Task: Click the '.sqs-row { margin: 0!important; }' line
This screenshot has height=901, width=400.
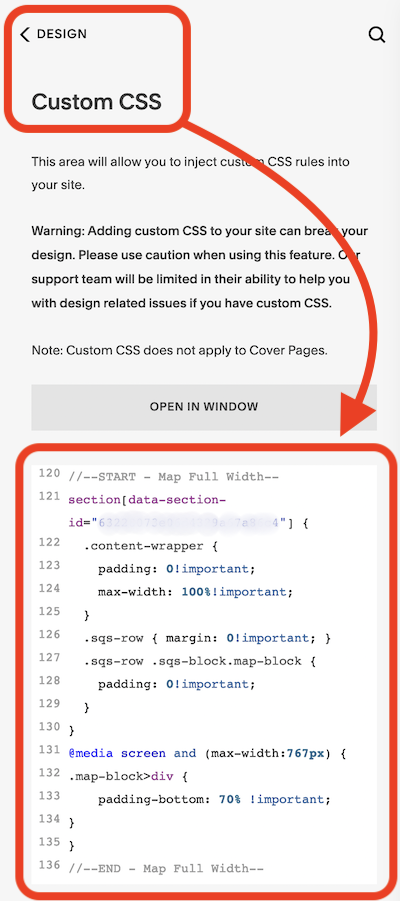Action: coord(207,638)
